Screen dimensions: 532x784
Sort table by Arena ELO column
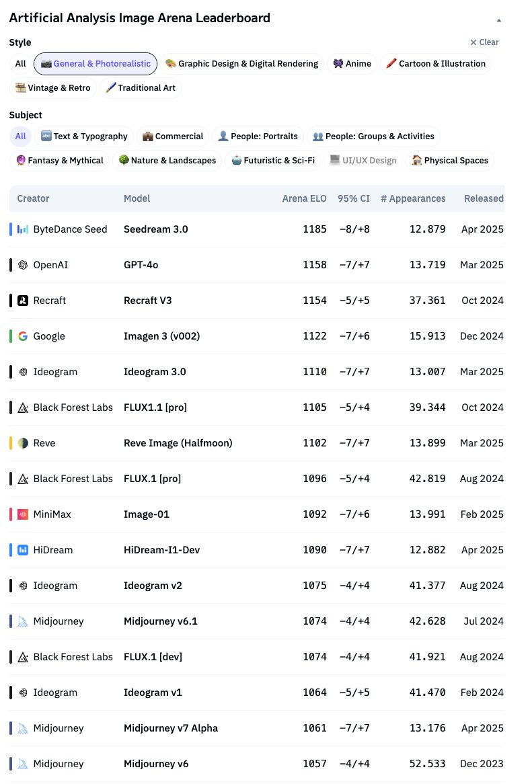pyautogui.click(x=304, y=198)
